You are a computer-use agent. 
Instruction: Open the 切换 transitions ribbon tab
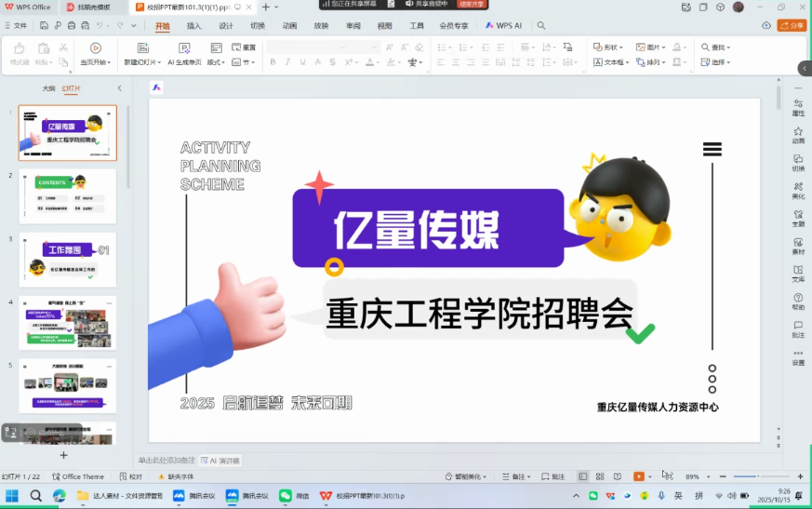click(x=258, y=26)
